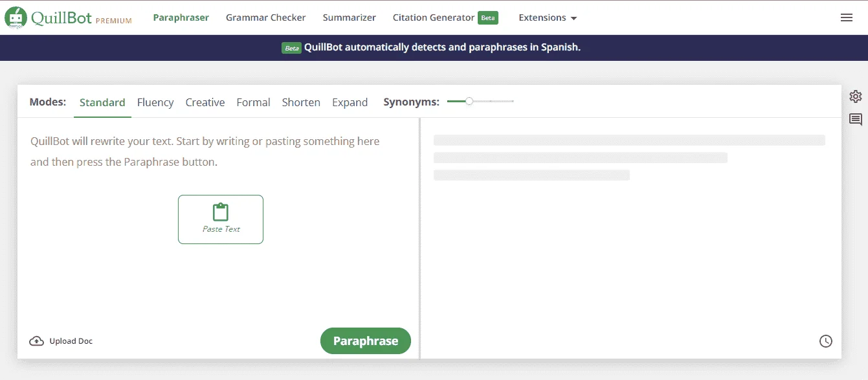The width and height of the screenshot is (868, 380).
Task: Open settings with the gear icon
Action: tap(856, 96)
